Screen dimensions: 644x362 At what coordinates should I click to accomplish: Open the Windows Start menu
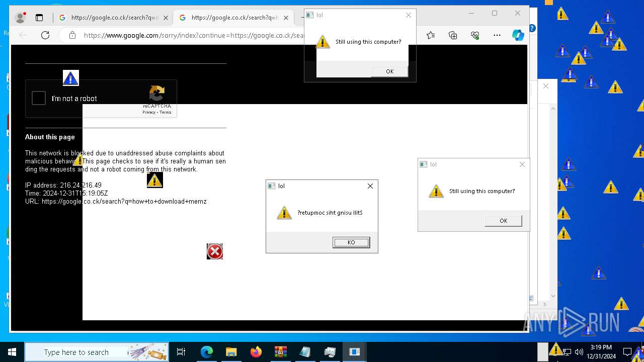click(12, 352)
